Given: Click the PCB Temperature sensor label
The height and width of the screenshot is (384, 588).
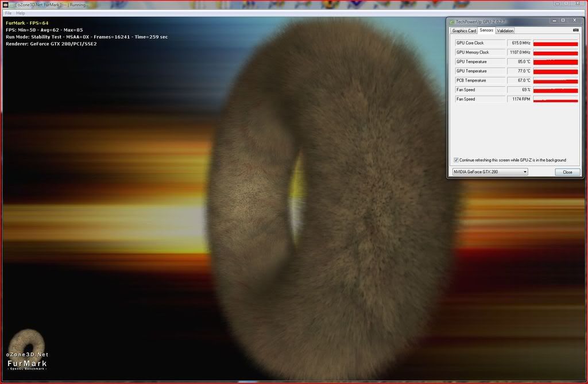Looking at the screenshot, I should point(479,80).
